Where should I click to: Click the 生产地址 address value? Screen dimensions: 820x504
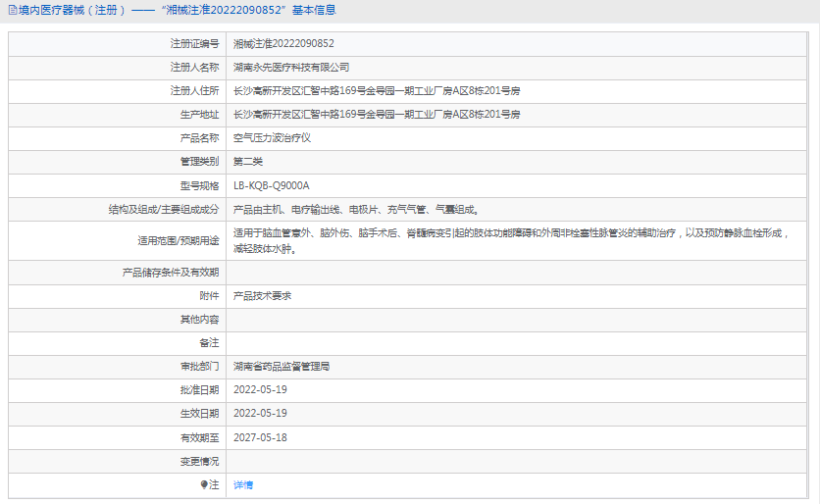[377, 115]
